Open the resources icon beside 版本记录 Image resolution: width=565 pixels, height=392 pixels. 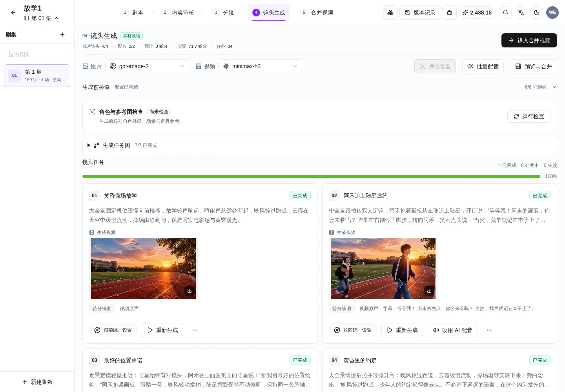pos(390,13)
